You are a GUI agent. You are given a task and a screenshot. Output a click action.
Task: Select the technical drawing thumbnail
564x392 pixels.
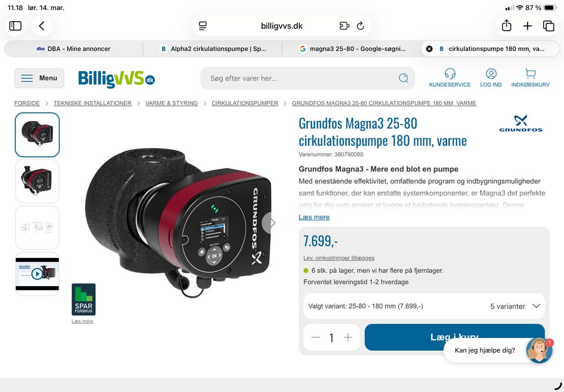tap(37, 227)
